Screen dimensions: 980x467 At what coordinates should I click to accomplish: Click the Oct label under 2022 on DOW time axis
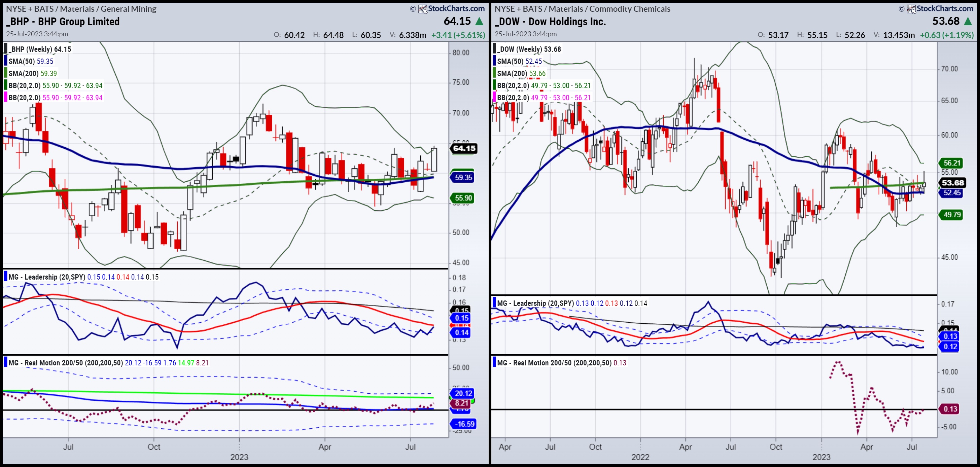pos(776,447)
